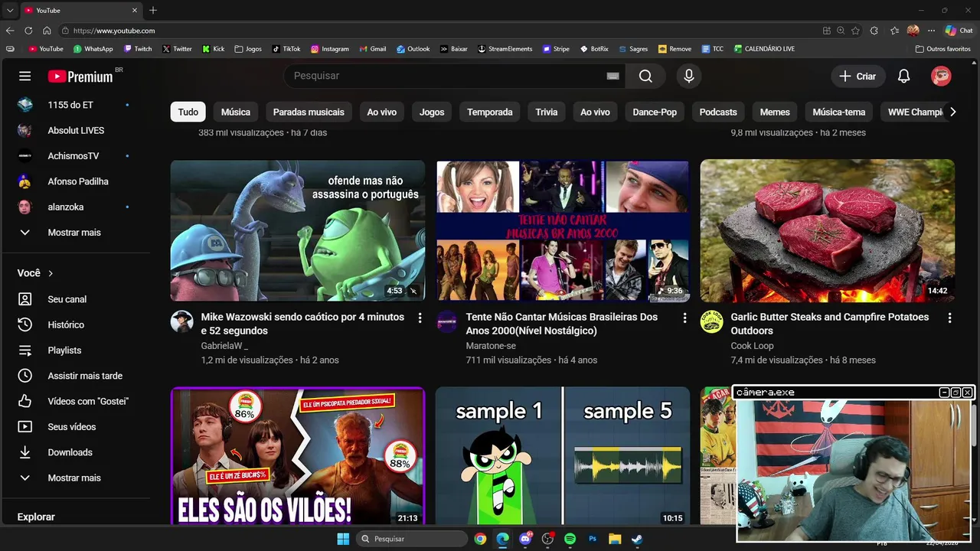Open Cook Loop channel avatar
Screen dimensions: 980x551
point(711,321)
